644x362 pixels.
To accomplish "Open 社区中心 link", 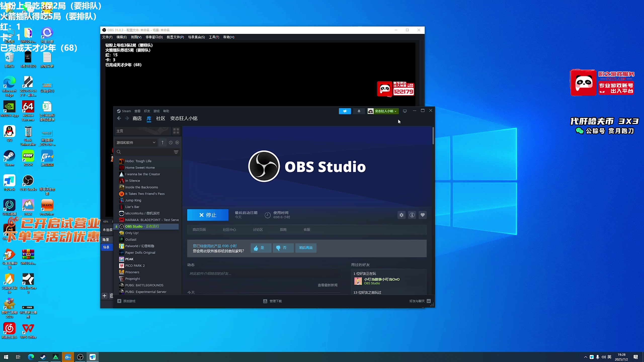I will pos(229,230).
